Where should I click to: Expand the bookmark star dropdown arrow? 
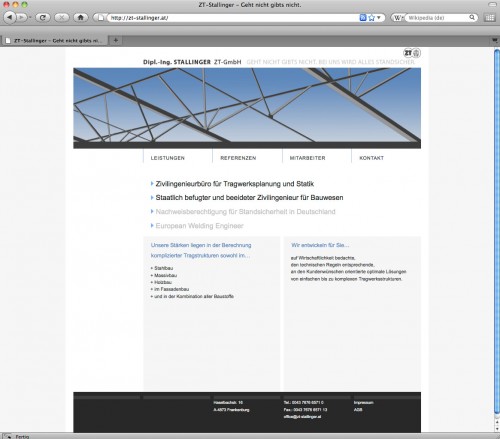tap(379, 18)
